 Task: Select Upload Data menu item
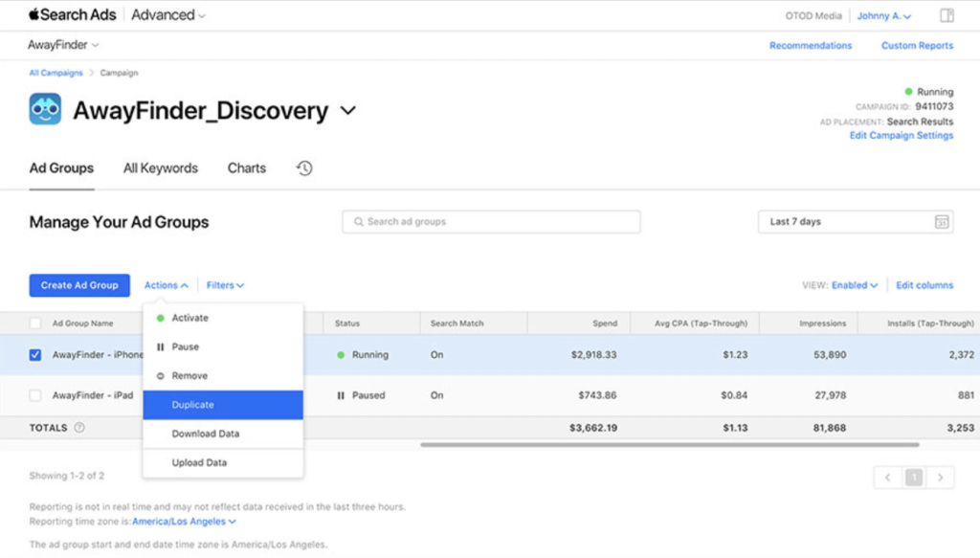[223, 463]
